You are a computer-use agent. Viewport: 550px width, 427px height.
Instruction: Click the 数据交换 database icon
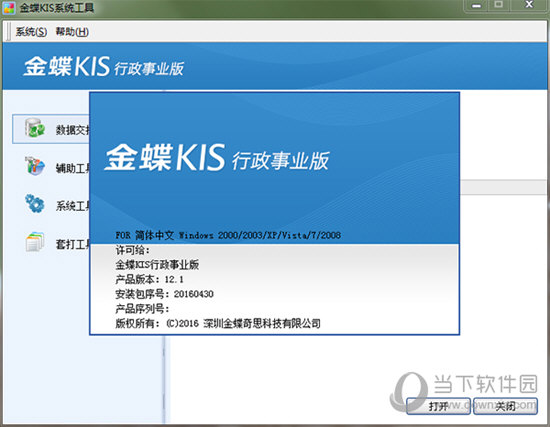click(x=35, y=128)
